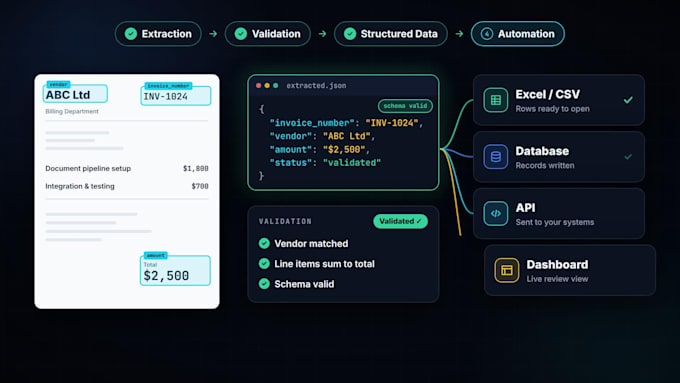Click the Vendor matched check icon
The image size is (680, 383).
pos(264,243)
